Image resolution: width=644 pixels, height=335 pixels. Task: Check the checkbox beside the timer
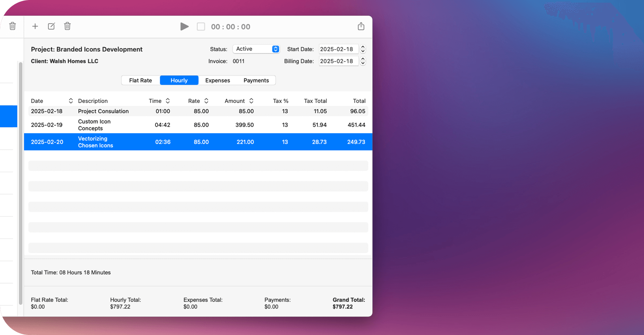click(201, 26)
